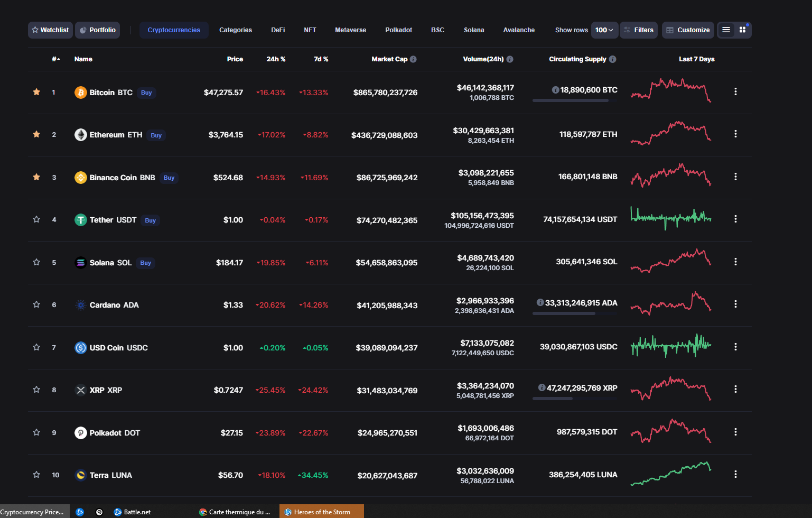Image resolution: width=812 pixels, height=518 pixels.
Task: Click Buy button next to Solana SOL
Action: coord(146,263)
